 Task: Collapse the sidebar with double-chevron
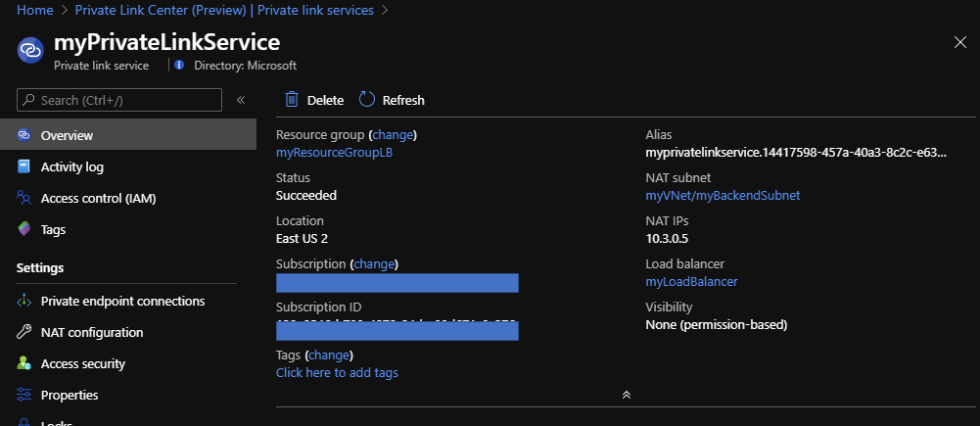[241, 100]
